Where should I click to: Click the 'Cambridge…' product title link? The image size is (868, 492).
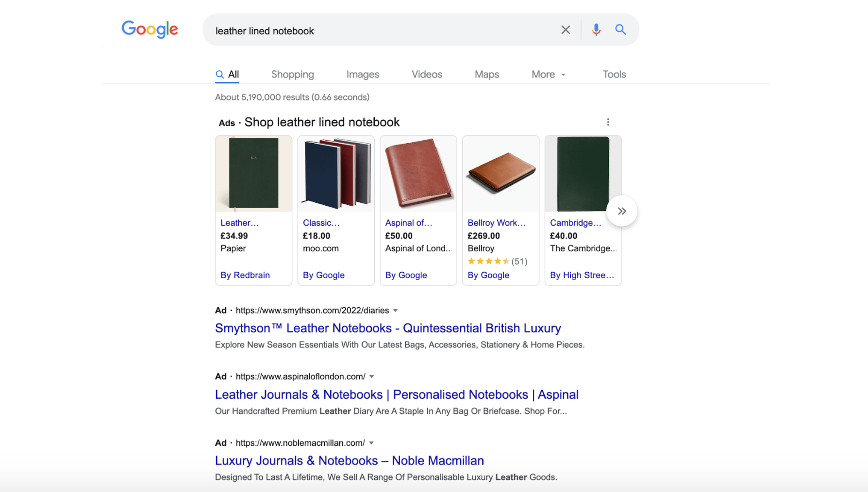click(576, 223)
